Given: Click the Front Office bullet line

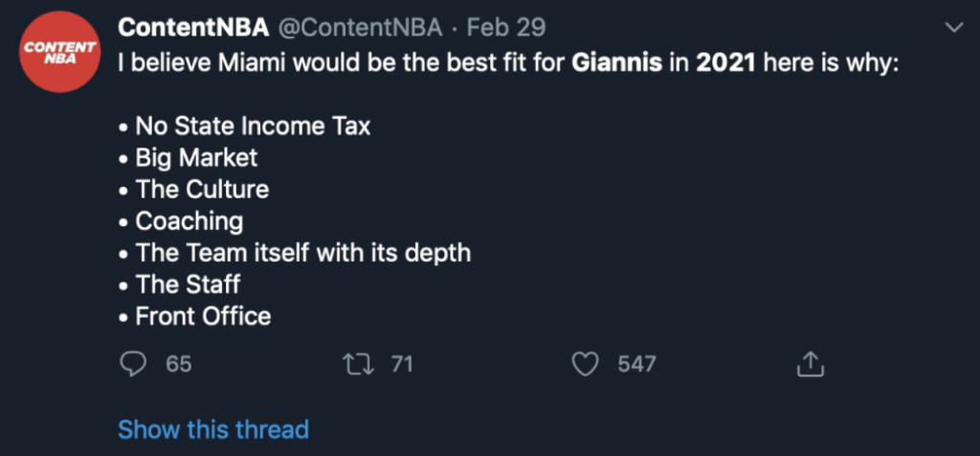Looking at the screenshot, I should 194,316.
